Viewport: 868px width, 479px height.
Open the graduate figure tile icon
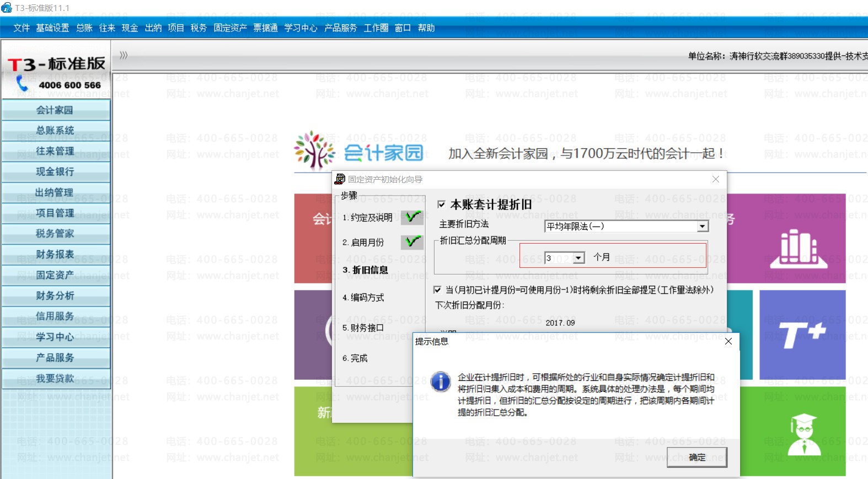803,434
